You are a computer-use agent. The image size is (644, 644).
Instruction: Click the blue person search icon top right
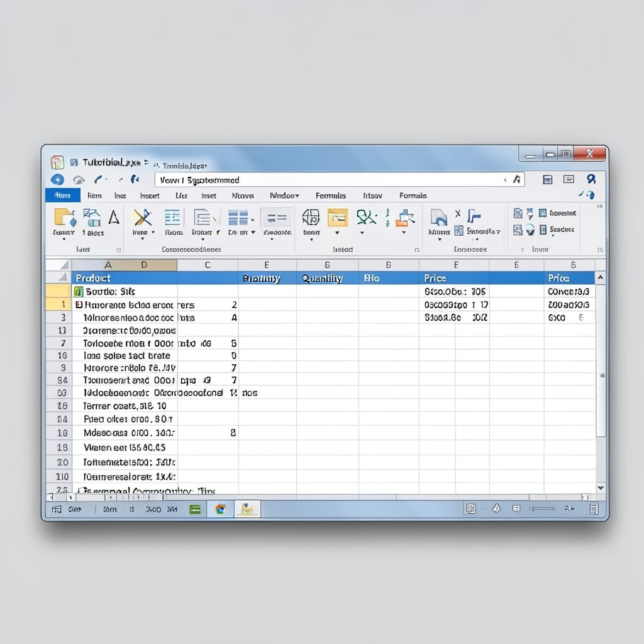point(591,179)
